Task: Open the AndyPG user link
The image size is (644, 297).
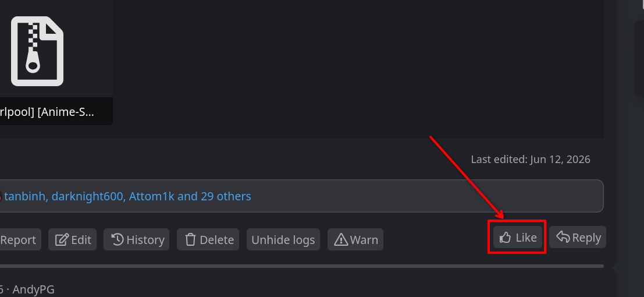Action: (x=33, y=289)
